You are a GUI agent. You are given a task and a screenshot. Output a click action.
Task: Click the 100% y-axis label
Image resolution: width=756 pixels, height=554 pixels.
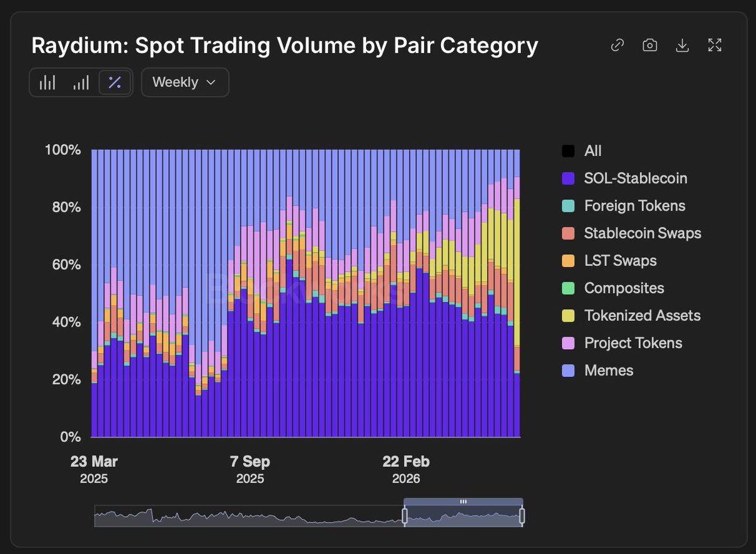pos(62,151)
